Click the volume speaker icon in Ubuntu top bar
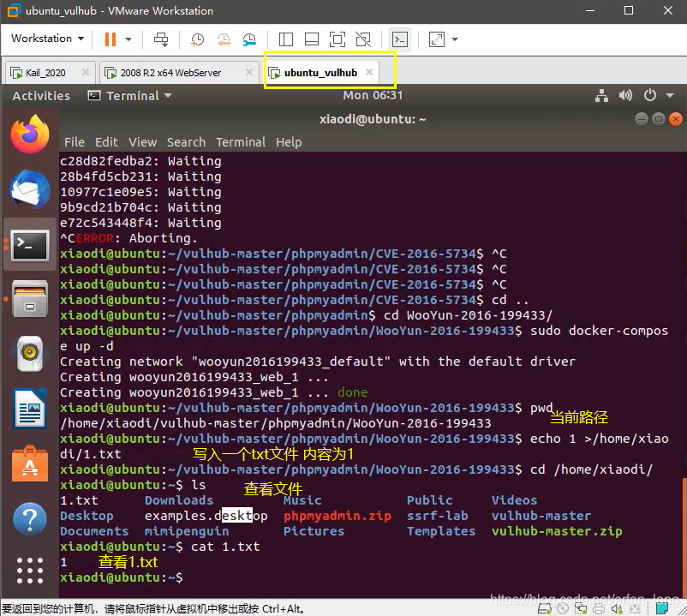Image resolution: width=687 pixels, height=616 pixels. click(x=625, y=95)
